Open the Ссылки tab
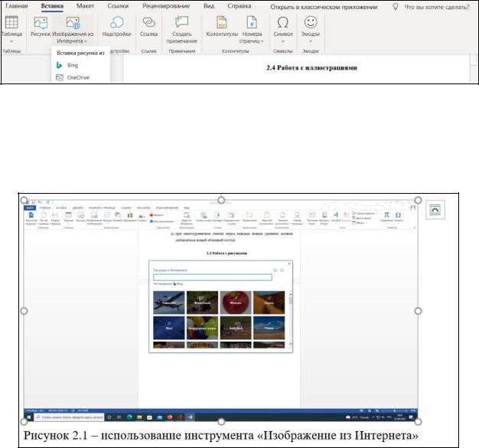 tap(118, 6)
